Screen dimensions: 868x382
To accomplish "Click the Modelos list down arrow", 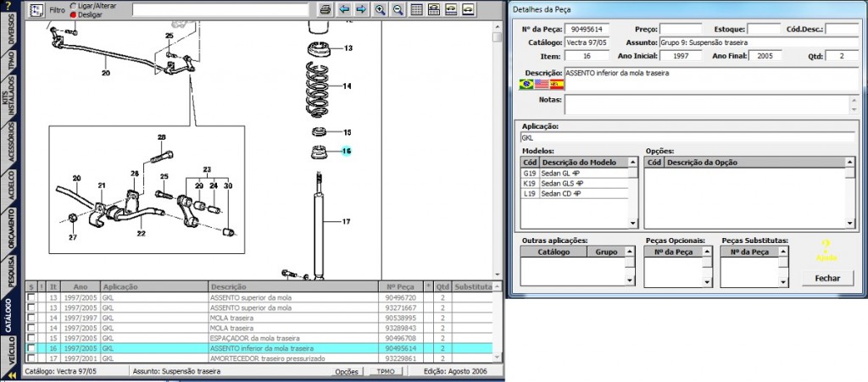I will tap(633, 224).
